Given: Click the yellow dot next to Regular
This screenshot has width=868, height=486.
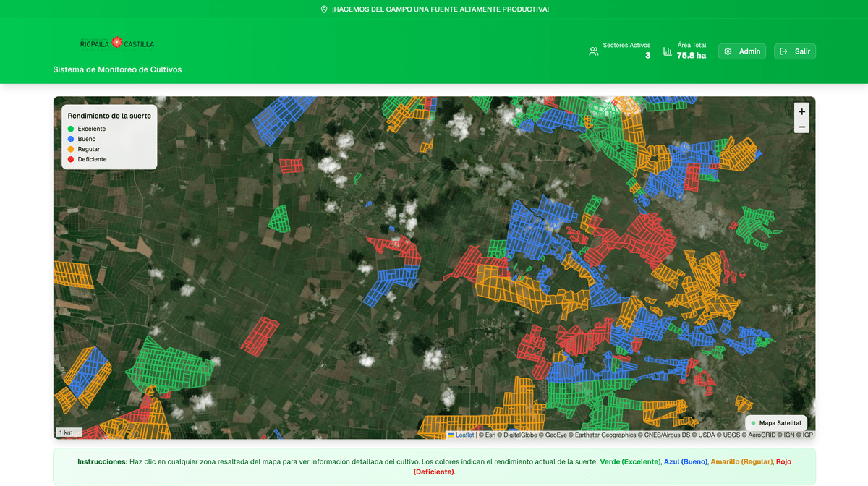Looking at the screenshot, I should pos(70,148).
